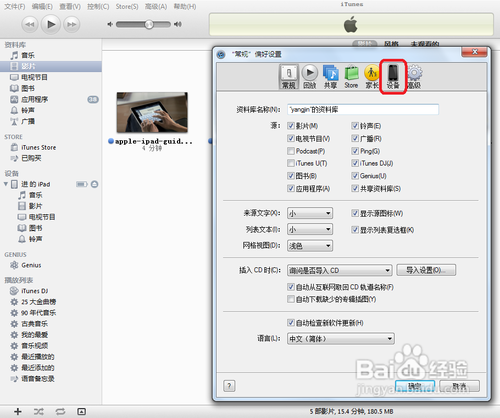Click the 导入设置 import settings button

426,270
